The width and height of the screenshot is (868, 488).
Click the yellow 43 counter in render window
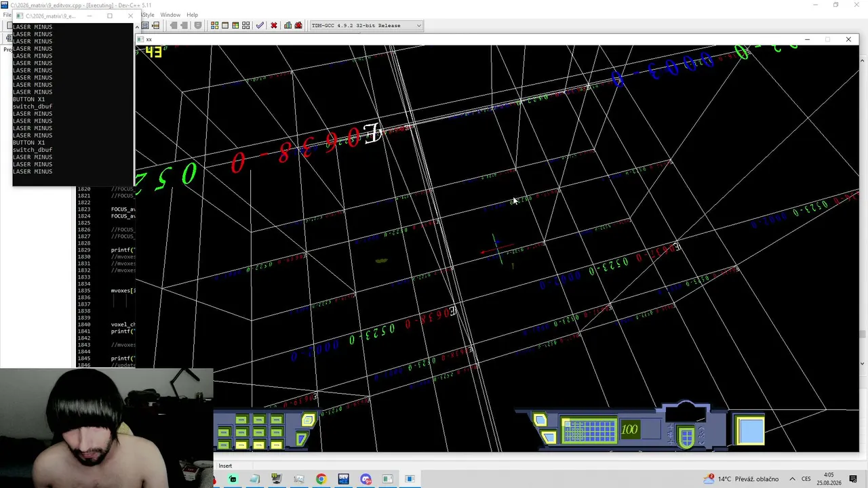[153, 52]
